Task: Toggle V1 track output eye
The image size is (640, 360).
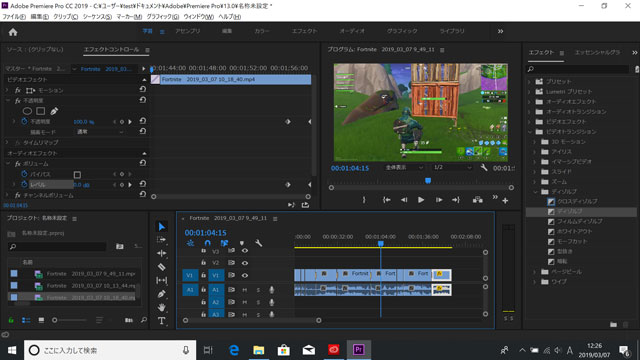Action: 245,276
